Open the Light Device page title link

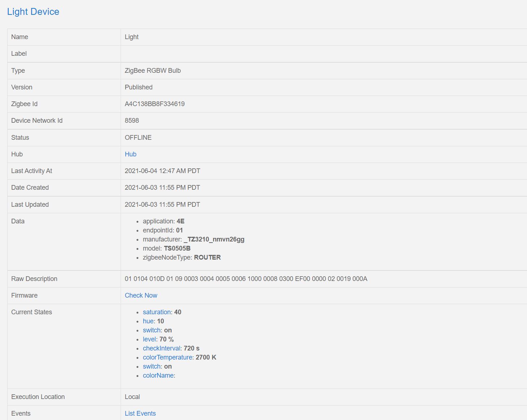(33, 12)
